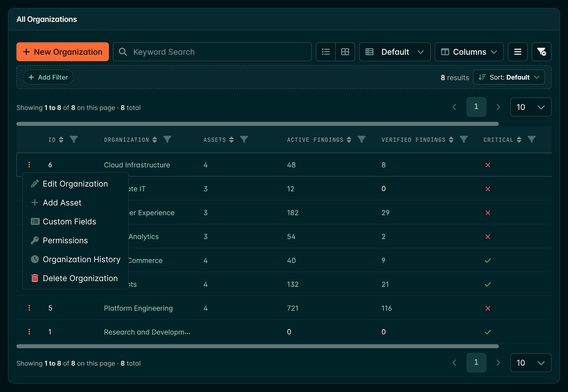Expand the Default view dropdown
Image resolution: width=568 pixels, height=392 pixels.
[395, 52]
